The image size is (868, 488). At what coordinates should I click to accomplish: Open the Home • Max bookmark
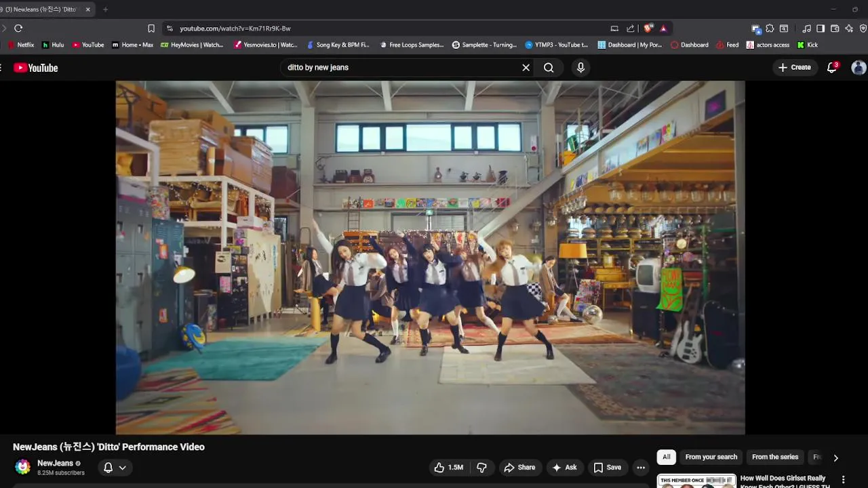(132, 45)
